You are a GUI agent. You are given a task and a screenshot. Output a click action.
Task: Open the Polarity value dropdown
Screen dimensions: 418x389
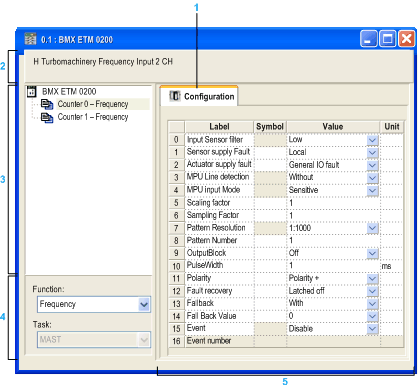[372, 279]
